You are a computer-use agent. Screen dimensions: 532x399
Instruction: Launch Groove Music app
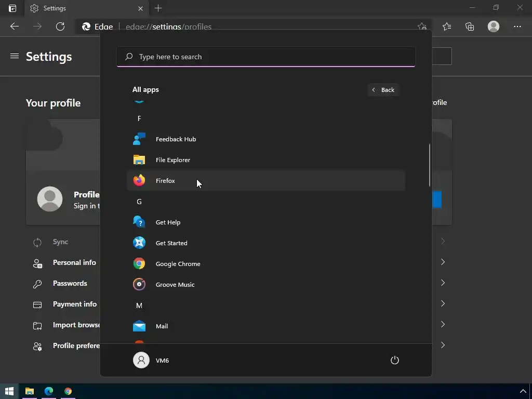point(266,284)
